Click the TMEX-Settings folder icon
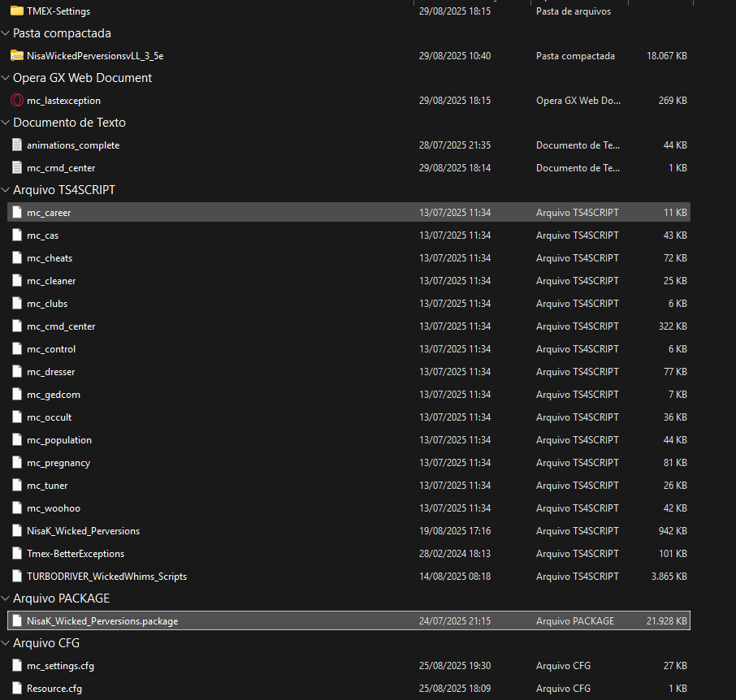Screen dimensions: 736x700 17,11
